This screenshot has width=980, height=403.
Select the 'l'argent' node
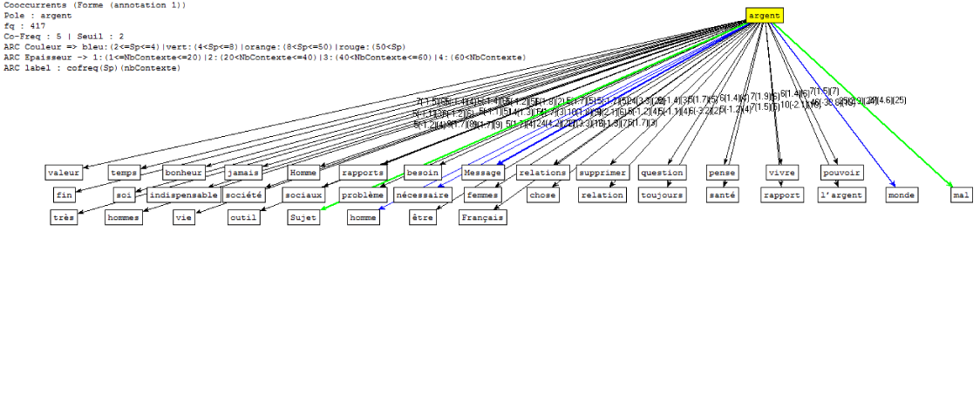tap(842, 195)
